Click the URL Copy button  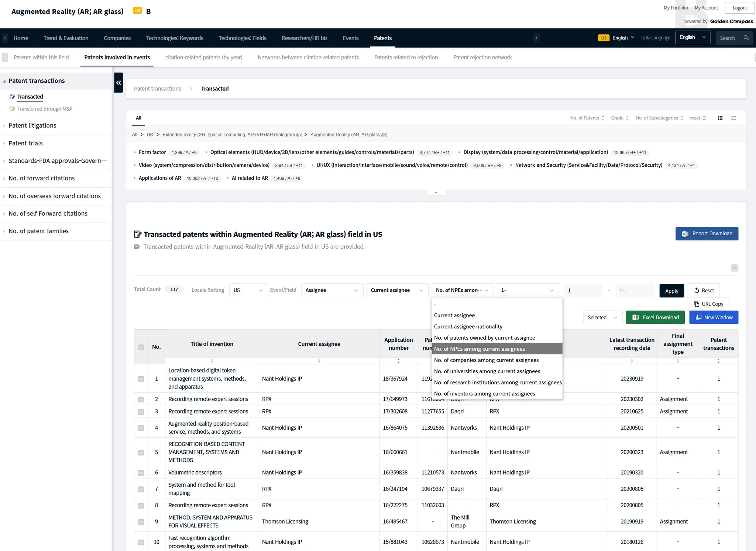[x=708, y=304]
